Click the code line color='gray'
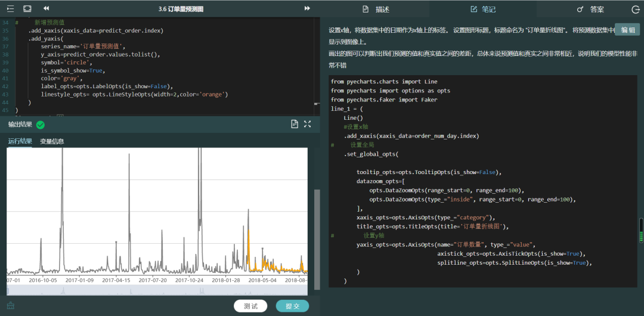 (61, 79)
